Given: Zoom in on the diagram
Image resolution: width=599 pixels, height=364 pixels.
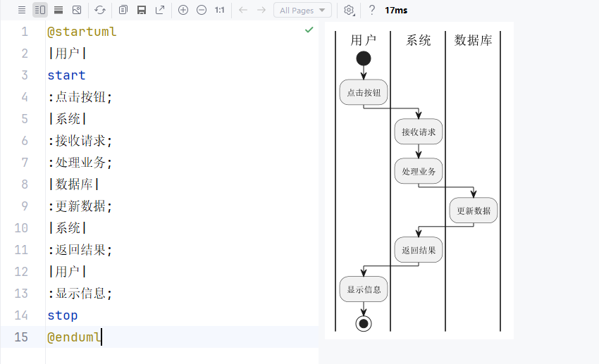Looking at the screenshot, I should point(183,11).
